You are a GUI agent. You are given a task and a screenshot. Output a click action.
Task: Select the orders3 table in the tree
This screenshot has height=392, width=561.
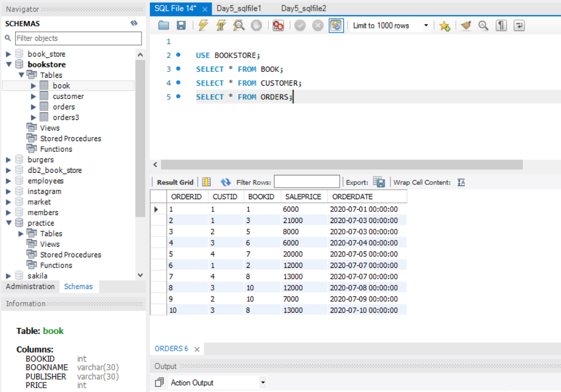pyautogui.click(x=66, y=117)
